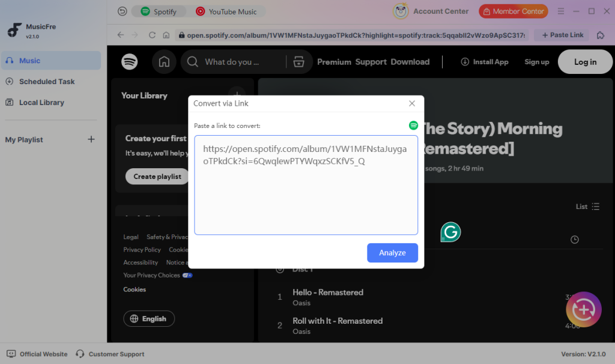615x364 pixels.
Task: Click the Paste Link button
Action: [562, 35]
